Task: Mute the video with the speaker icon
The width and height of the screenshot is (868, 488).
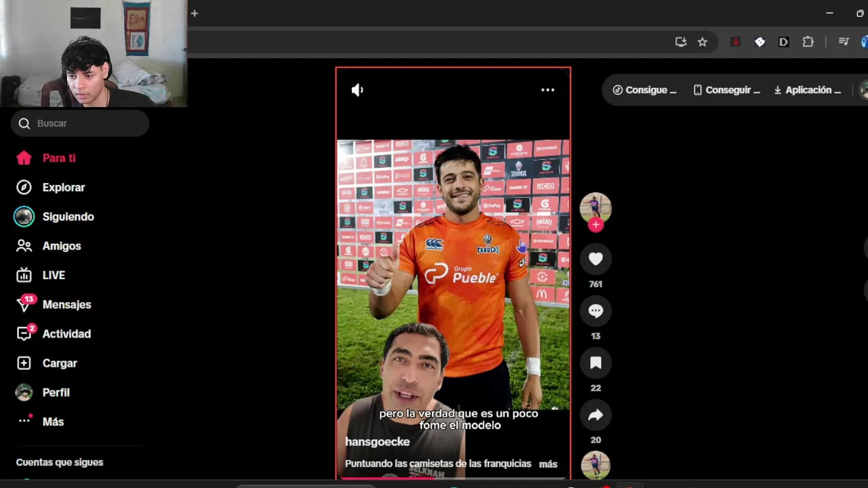Action: coord(357,89)
